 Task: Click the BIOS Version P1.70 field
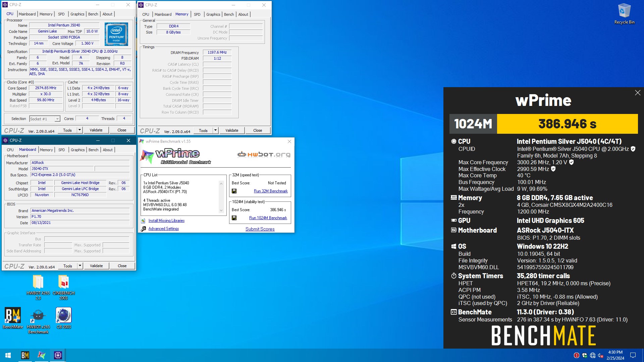pos(80,217)
